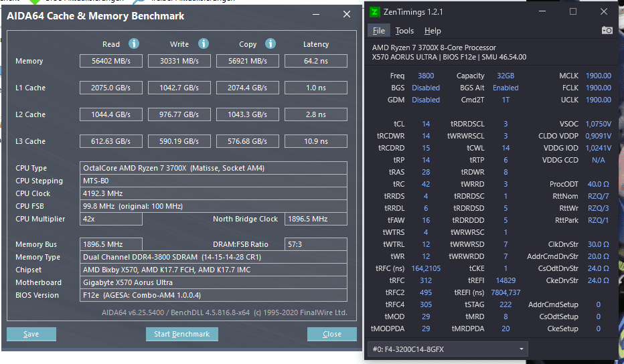Click tRCDRD value 15 in ZenTimings
This screenshot has height=364, width=624.
(426, 148)
